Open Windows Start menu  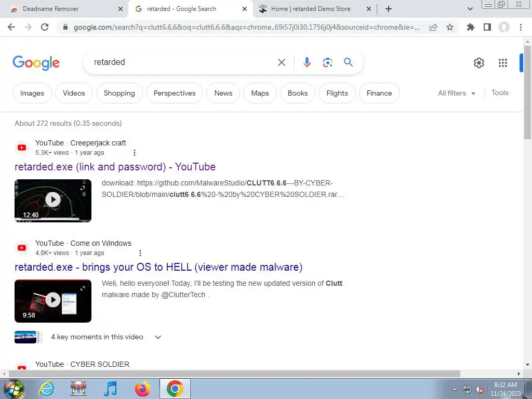click(x=13, y=389)
